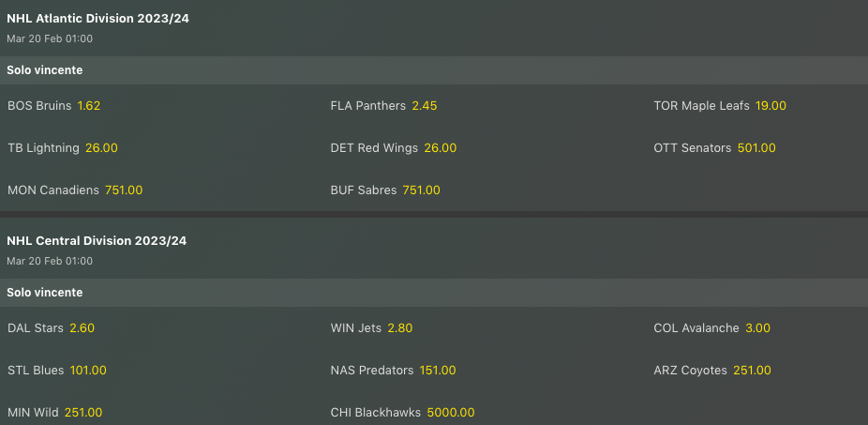This screenshot has width=868, height=425.
Task: Select DET Red Wings odds 26.00
Action: (440, 148)
